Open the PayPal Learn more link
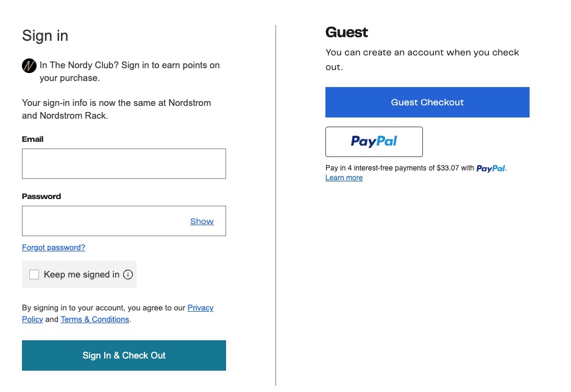 tap(344, 178)
